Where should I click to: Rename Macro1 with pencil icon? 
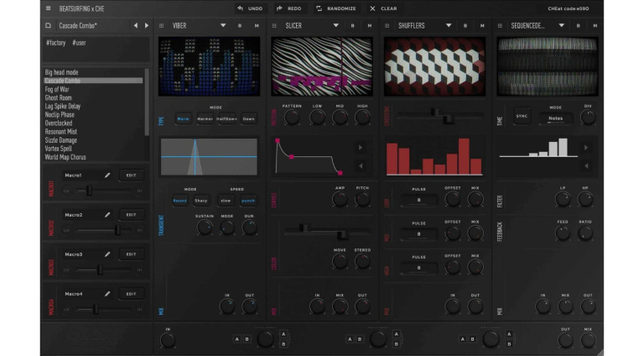107,175
